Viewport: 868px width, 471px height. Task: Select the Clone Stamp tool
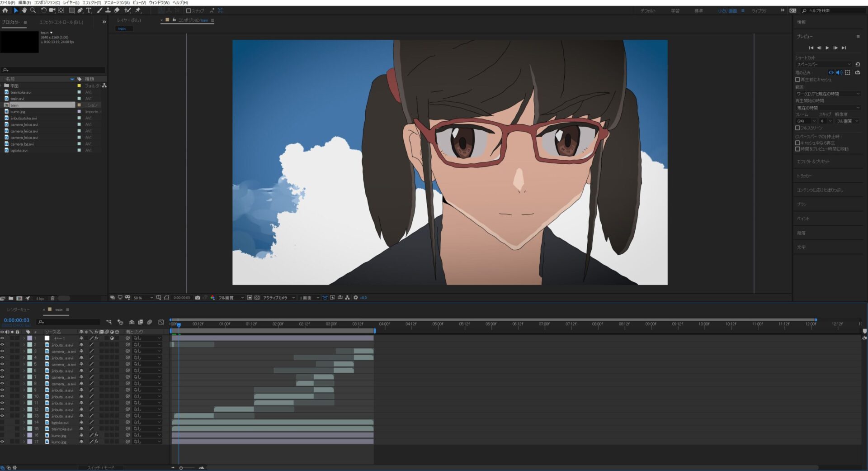pyautogui.click(x=108, y=10)
